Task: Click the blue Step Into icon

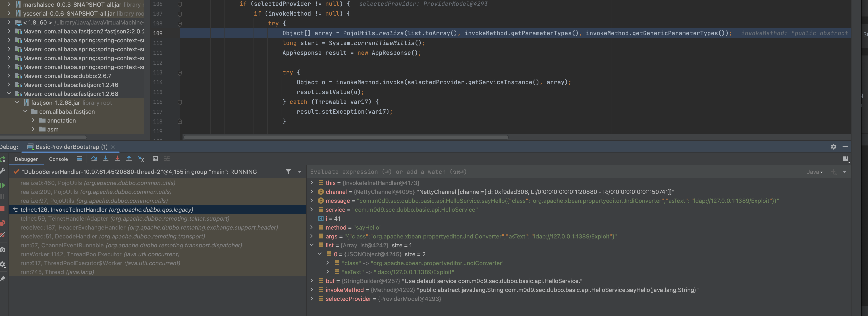Action: click(x=106, y=159)
